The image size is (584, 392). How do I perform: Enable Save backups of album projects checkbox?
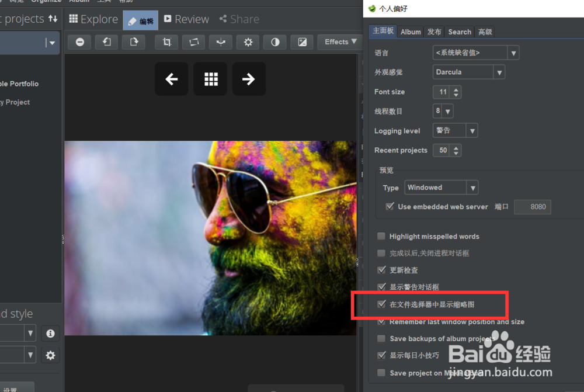[381, 338]
